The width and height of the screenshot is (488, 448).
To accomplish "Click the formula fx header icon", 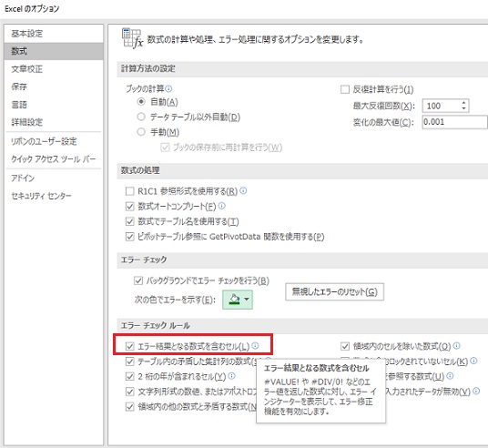I will (132, 38).
